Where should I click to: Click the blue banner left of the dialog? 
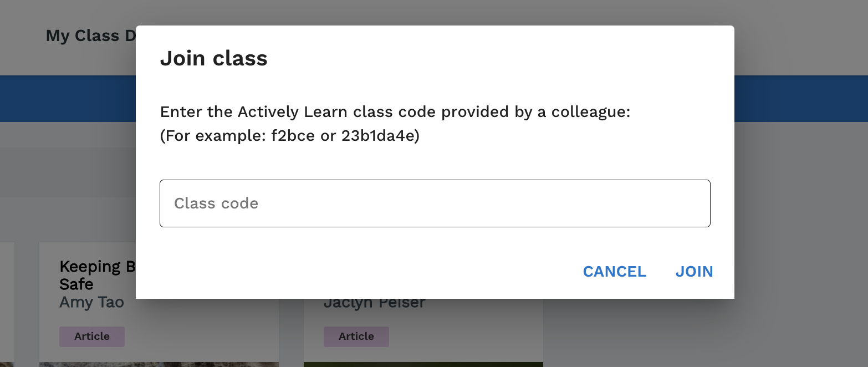coord(68,99)
